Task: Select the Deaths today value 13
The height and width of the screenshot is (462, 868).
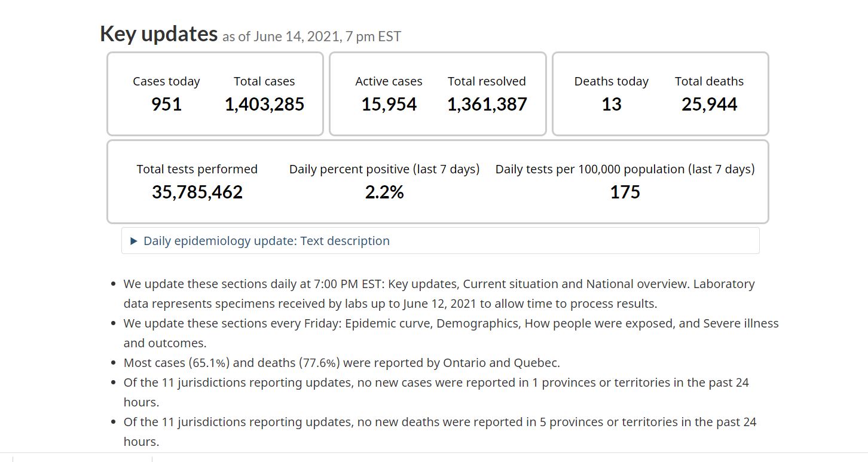Action: (x=611, y=105)
